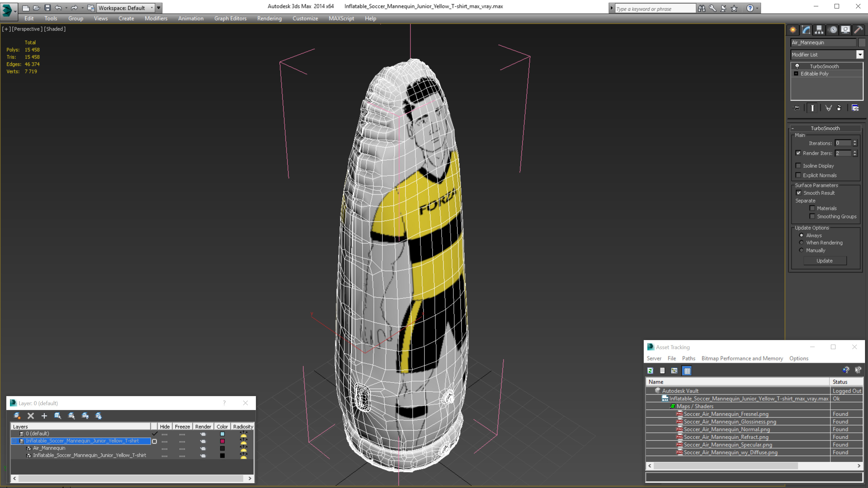Open the Display panel tab

pyautogui.click(x=845, y=30)
